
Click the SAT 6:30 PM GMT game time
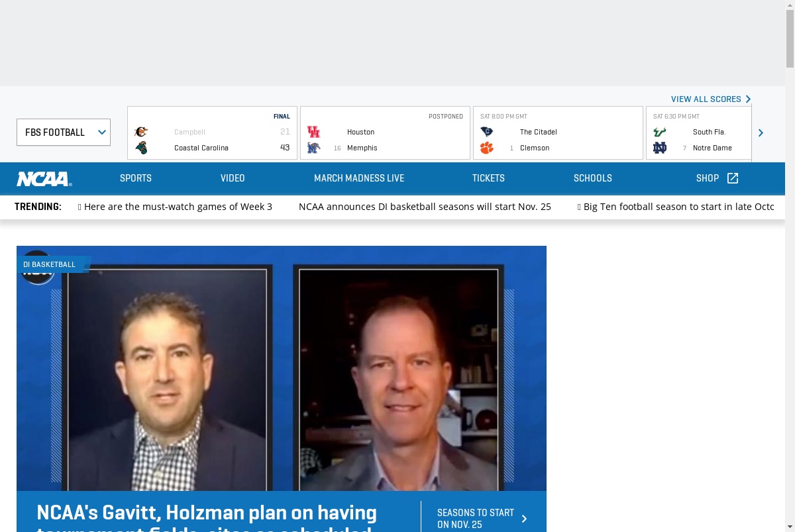tap(676, 117)
